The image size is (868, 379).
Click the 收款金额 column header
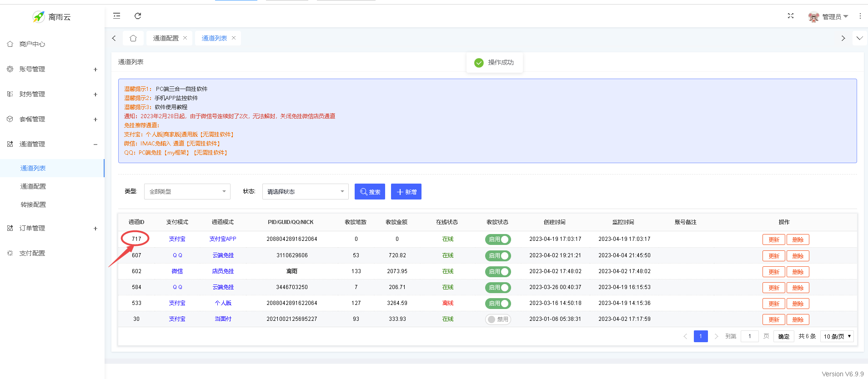(x=396, y=222)
